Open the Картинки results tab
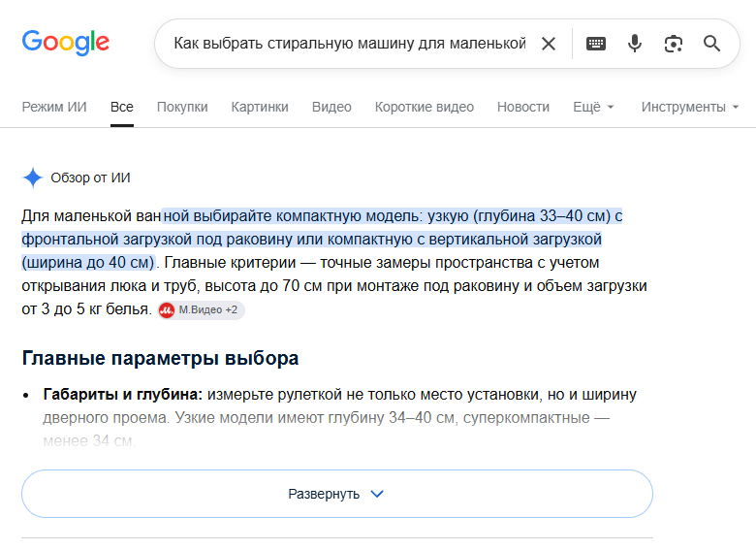The image size is (756, 550). tap(260, 107)
